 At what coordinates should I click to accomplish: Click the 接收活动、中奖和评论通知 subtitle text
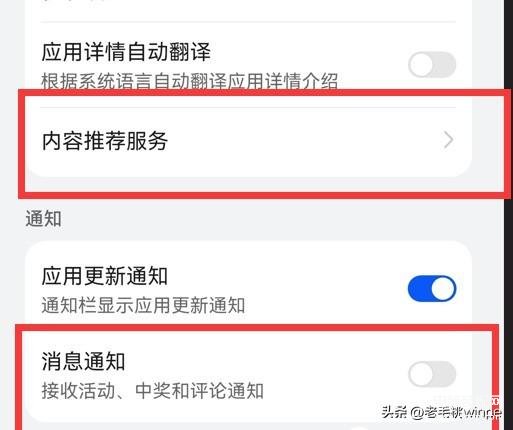(153, 391)
